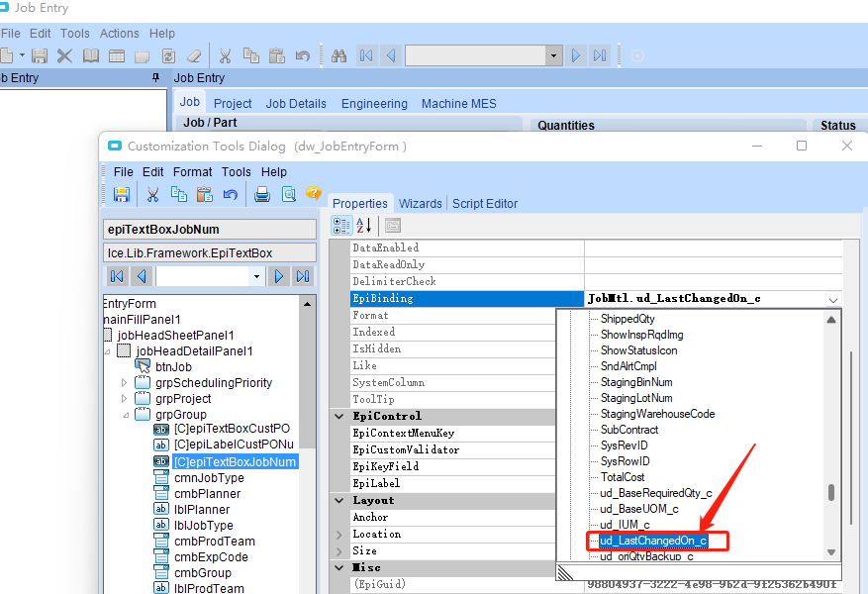The image size is (868, 594).
Task: Expand the Location property
Action: point(339,535)
